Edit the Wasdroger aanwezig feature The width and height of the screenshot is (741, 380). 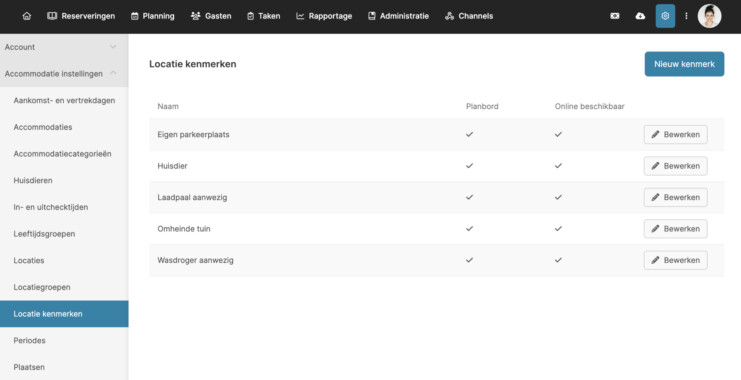click(675, 260)
